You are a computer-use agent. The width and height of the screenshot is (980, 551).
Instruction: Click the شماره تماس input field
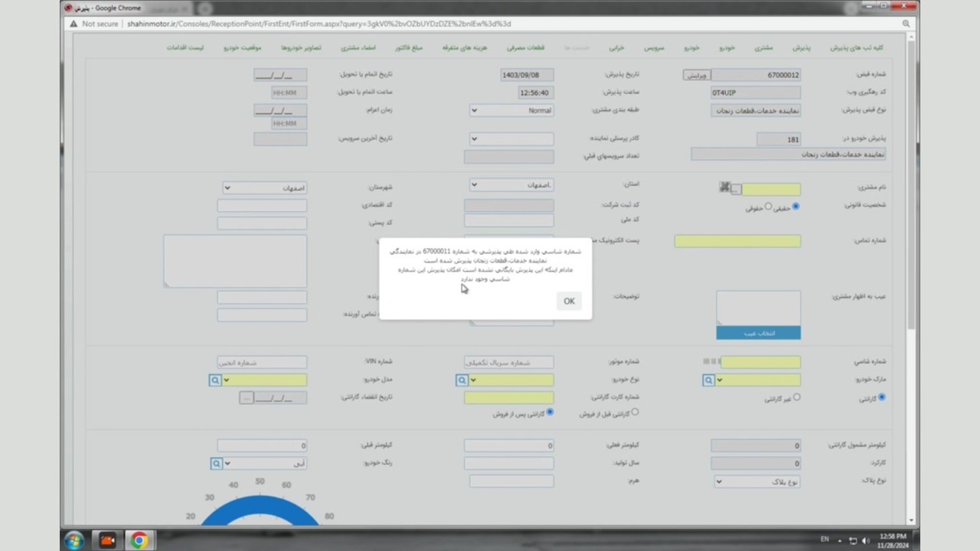pos(737,241)
